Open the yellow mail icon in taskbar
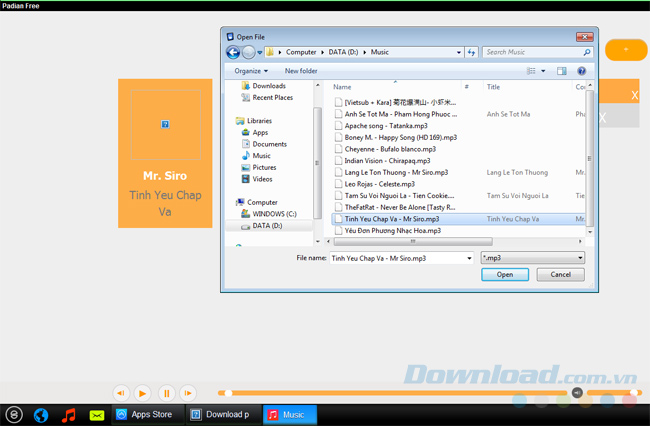This screenshot has width=650, height=426. coord(97,414)
